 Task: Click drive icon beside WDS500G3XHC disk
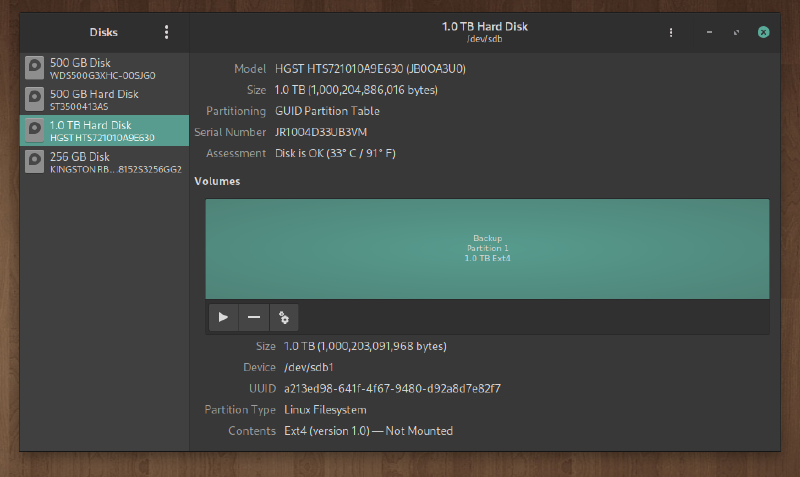coord(35,68)
